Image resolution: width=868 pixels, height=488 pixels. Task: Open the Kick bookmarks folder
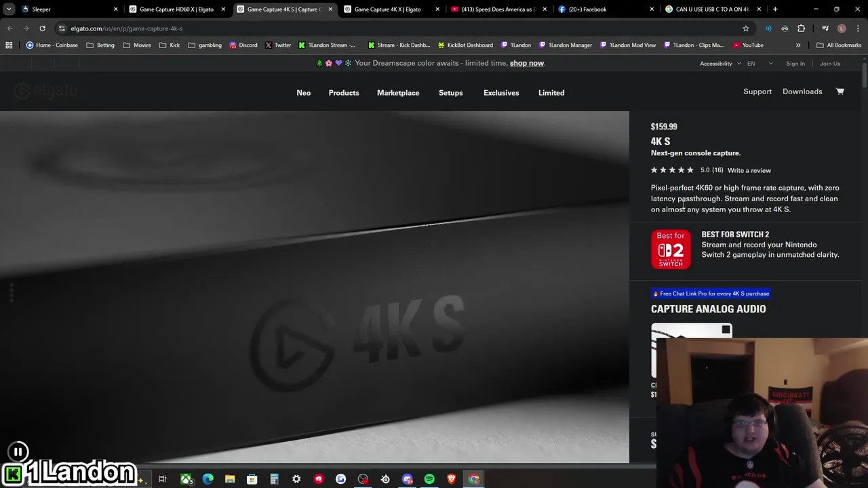(x=170, y=45)
